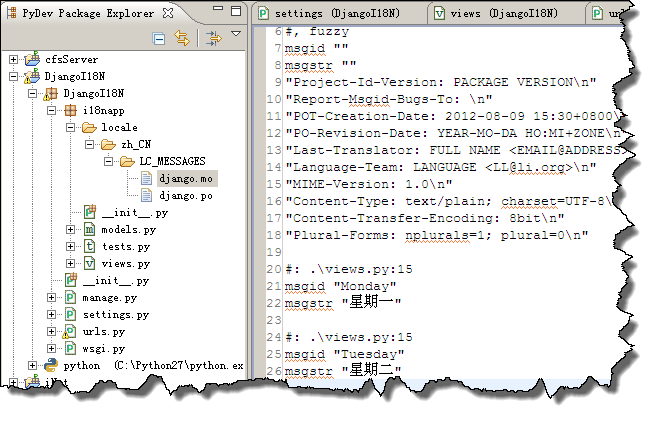This screenshot has height=421, width=658.
Task: Click the views.py file icon
Action: coord(89,263)
